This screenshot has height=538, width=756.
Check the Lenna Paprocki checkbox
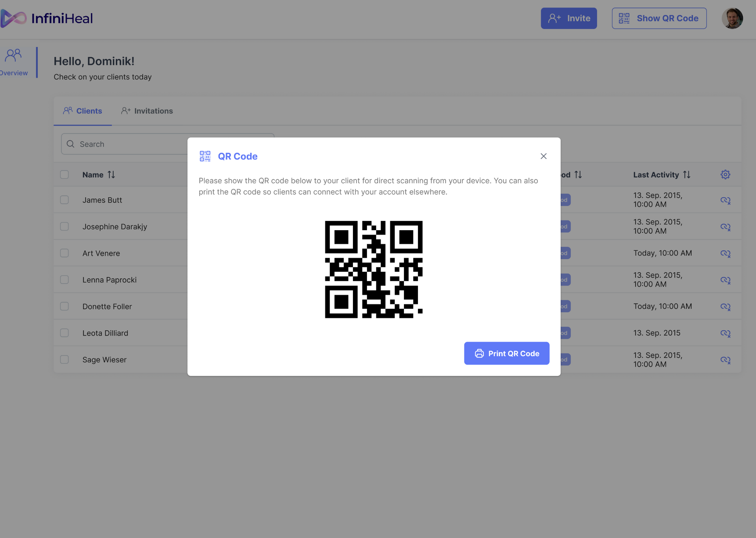(x=65, y=280)
